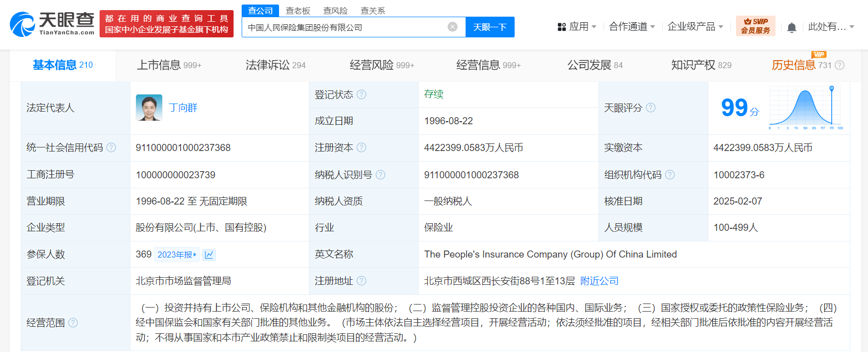Expand the 合作通道 dropdown
The width and height of the screenshot is (868, 352).
pos(632,27)
